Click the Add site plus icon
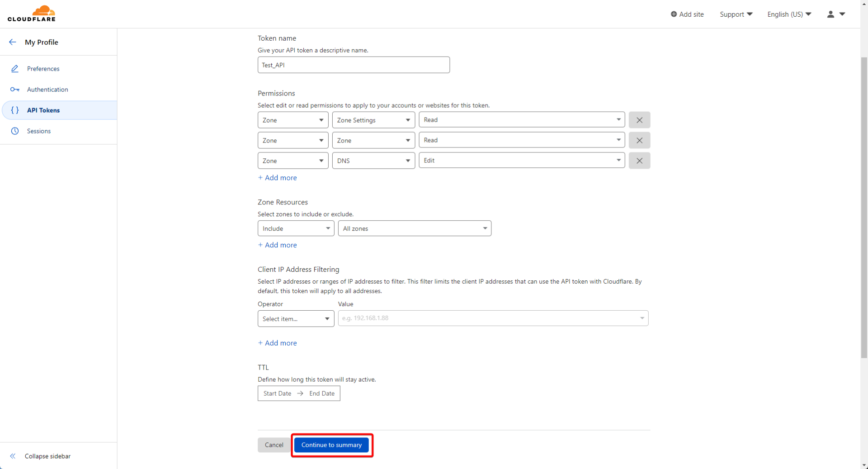This screenshot has width=868, height=469. (674, 14)
